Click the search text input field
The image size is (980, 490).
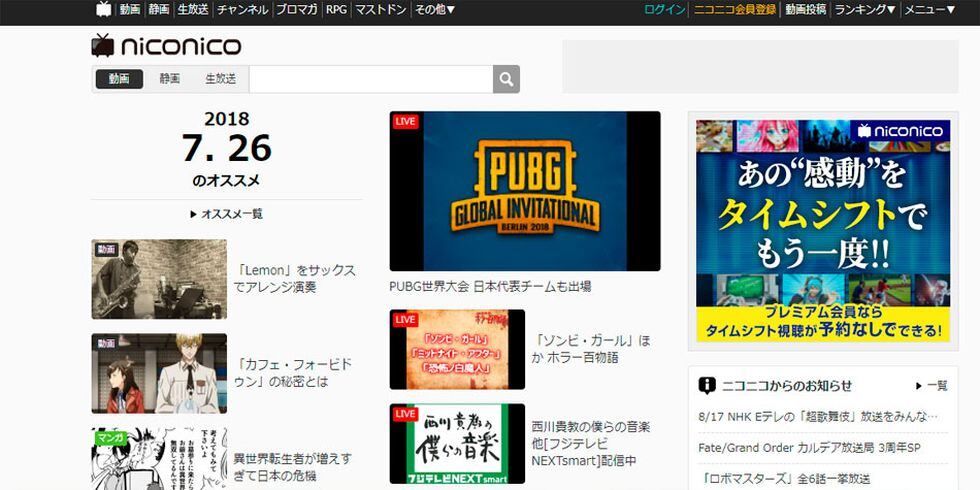(x=370, y=79)
